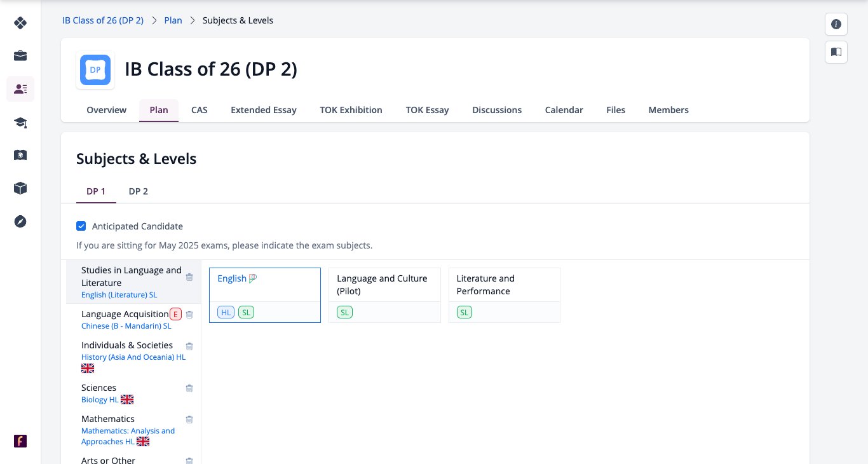The image size is (868, 464).
Task: Open the compass icon in sidebar
Action: (x=20, y=221)
